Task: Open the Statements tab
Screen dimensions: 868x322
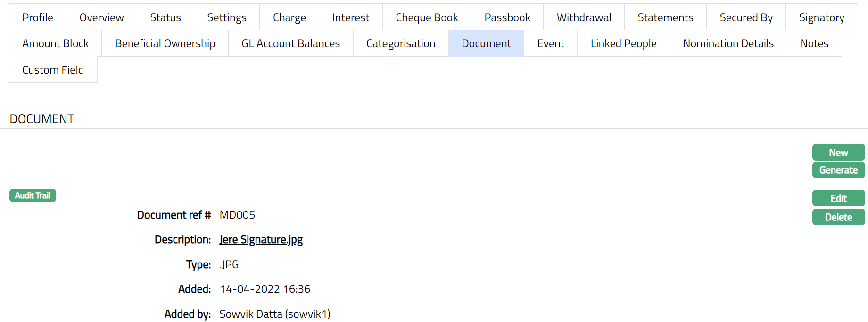Action: [665, 17]
